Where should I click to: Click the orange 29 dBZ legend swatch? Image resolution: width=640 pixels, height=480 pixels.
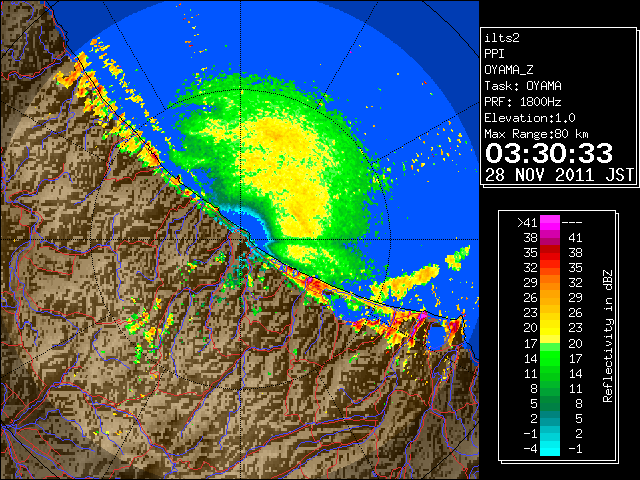550,282
